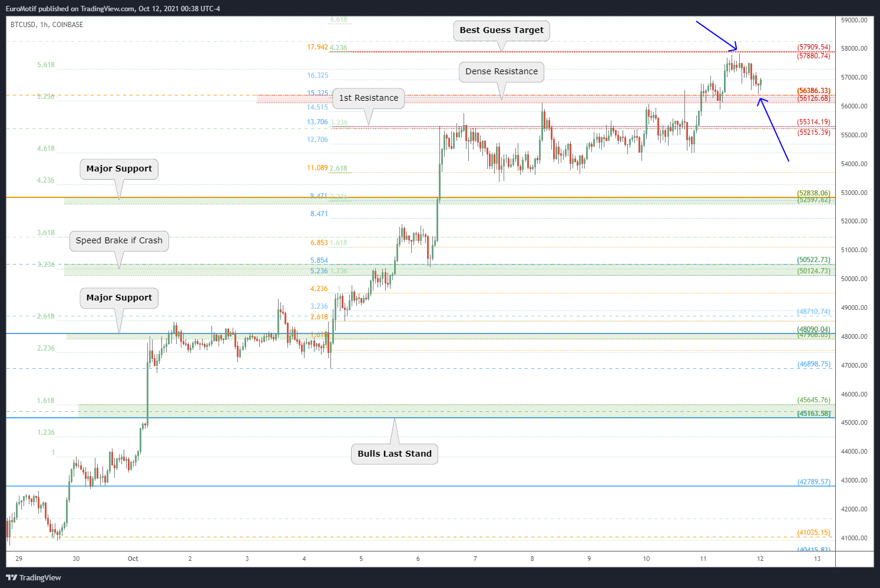Click the 29 date label on time axis

click(19, 559)
